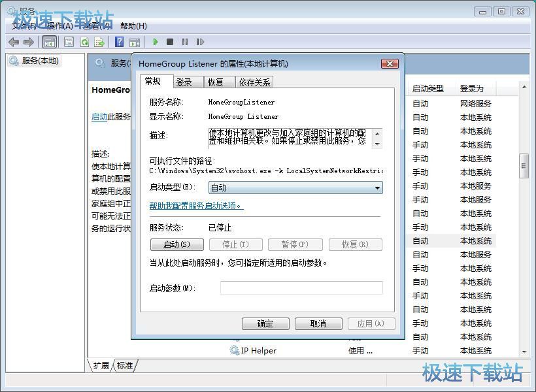536x392 pixels.
Task: Click the greyed 暂停(P) button
Action: 295,244
